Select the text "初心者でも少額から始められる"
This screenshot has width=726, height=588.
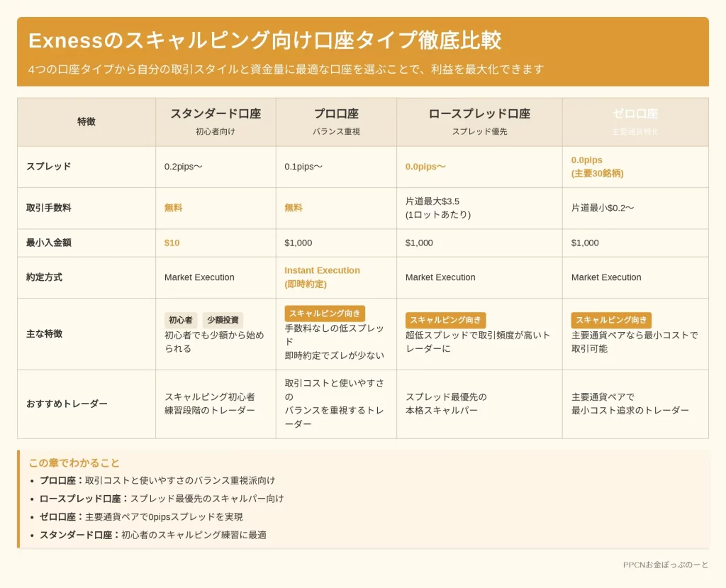214,342
